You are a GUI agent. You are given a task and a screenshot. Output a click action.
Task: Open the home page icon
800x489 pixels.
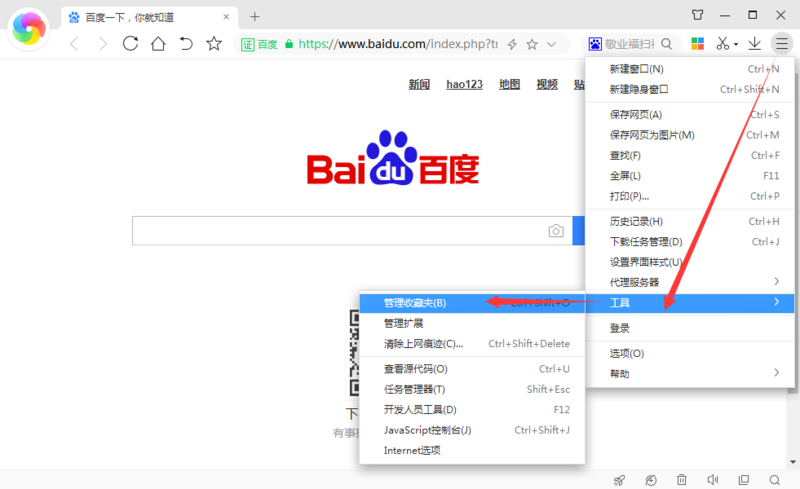158,43
